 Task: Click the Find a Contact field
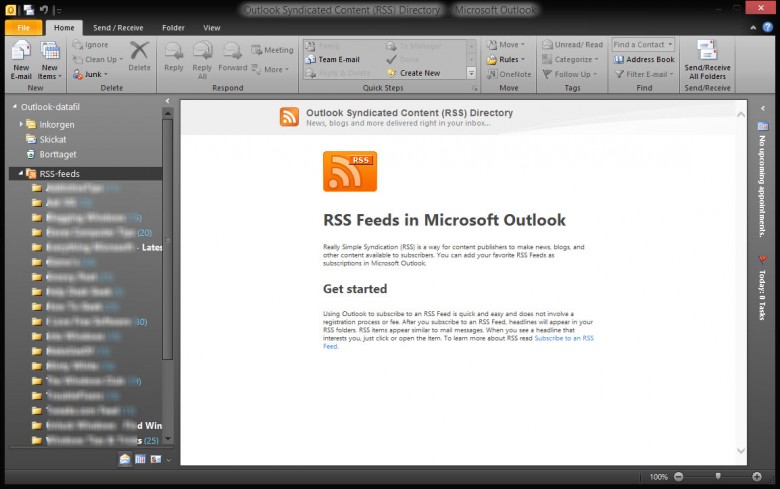[643, 44]
